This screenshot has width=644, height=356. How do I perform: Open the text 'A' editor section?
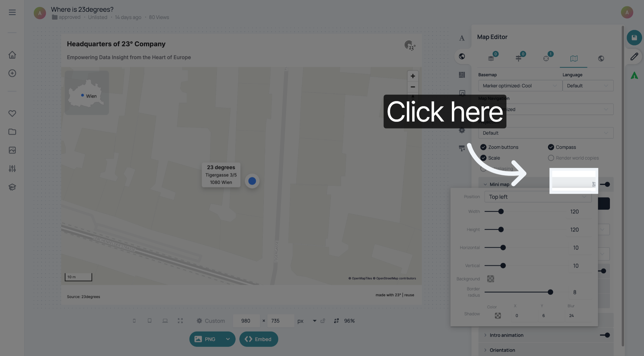(462, 38)
